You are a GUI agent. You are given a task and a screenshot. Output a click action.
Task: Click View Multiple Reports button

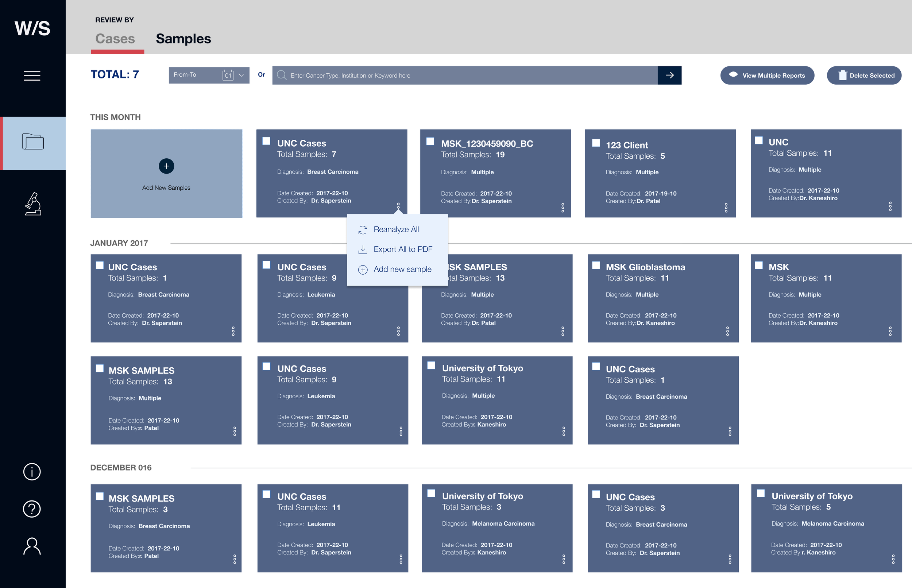point(767,75)
